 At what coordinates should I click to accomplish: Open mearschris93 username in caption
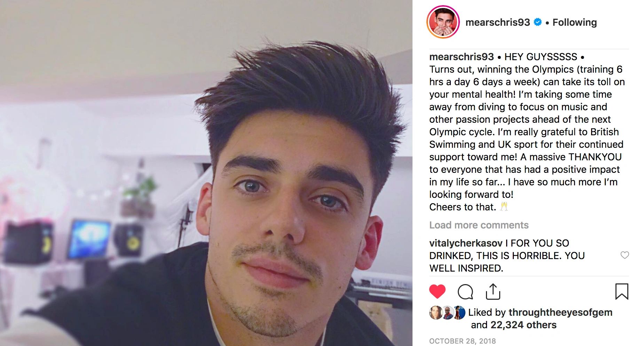point(462,57)
